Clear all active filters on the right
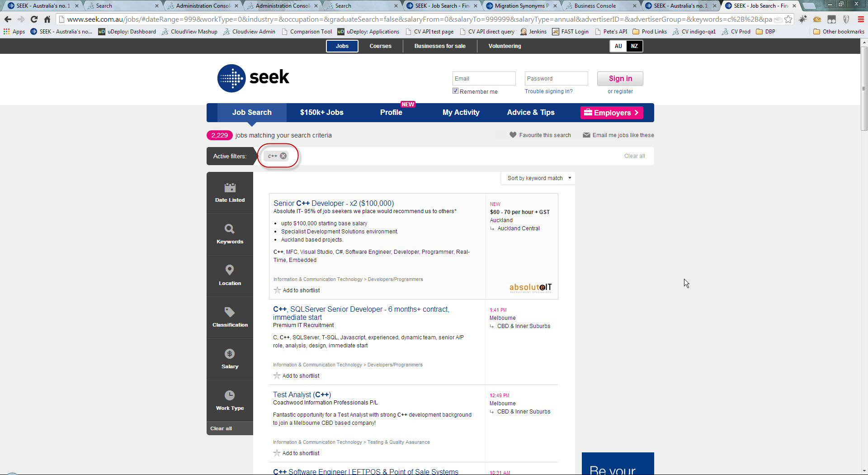The image size is (868, 475). 634,156
